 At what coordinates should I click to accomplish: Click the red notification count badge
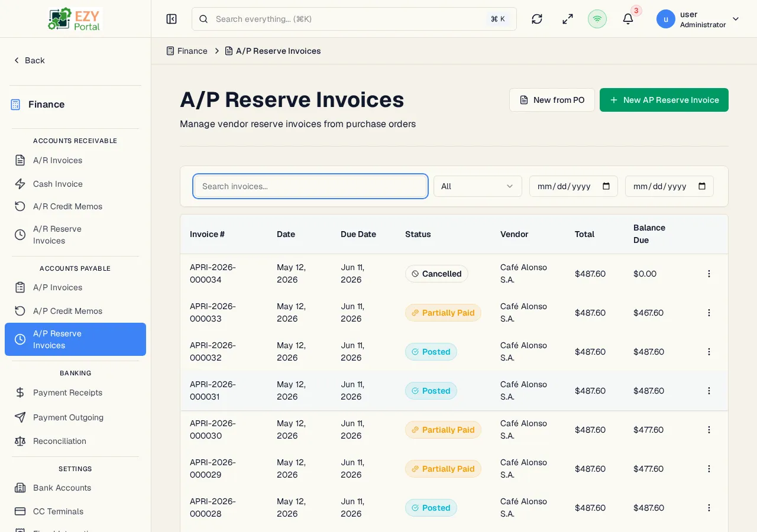coord(636,11)
